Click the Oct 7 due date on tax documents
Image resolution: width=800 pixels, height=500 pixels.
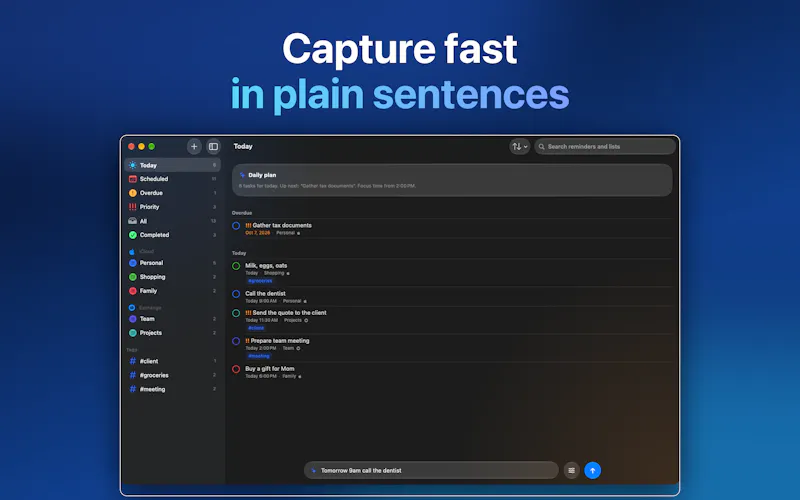[x=258, y=233]
